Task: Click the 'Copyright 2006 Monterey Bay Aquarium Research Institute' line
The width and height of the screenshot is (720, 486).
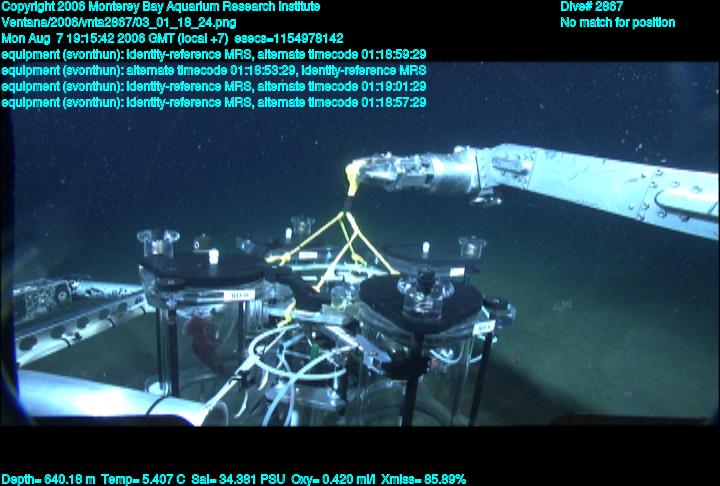Action: [x=161, y=7]
